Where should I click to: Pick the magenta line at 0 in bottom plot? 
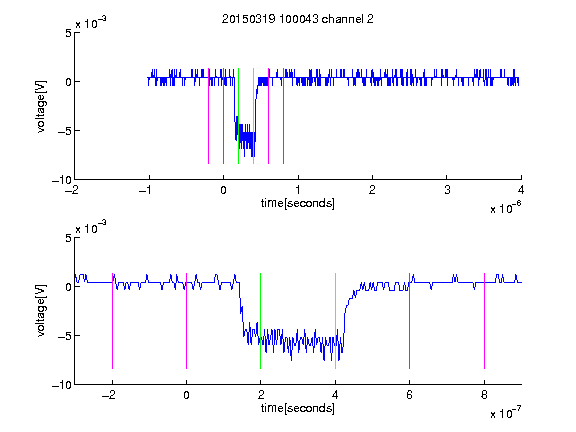coord(187,321)
